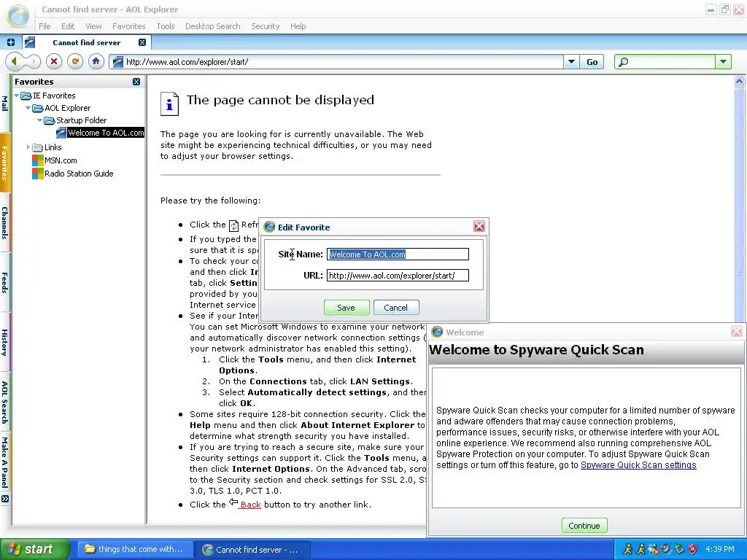Open the View menu
The width and height of the screenshot is (747, 560).
pos(93,26)
